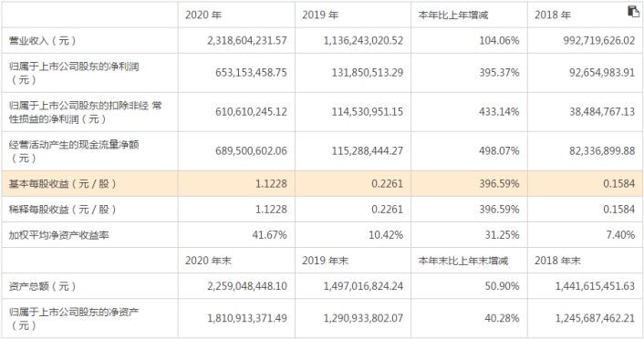The image size is (644, 339).
Task: Select the 2020 年 column header
Action: pos(203,15)
